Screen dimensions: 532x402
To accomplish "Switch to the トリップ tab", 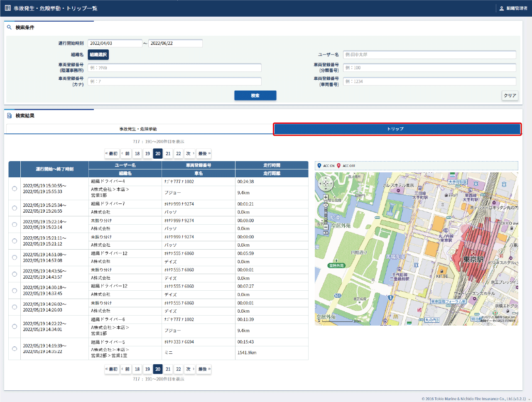I will pos(397,129).
